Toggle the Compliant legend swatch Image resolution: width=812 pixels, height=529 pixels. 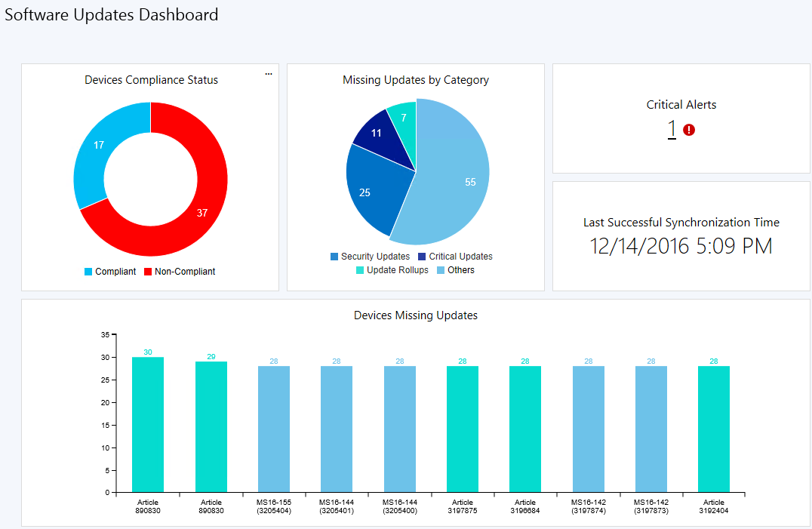(88, 272)
